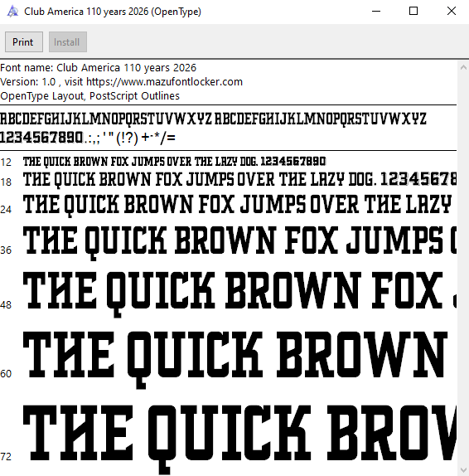The image size is (469, 476).
Task: Click the size label 18
Action: pos(6,182)
